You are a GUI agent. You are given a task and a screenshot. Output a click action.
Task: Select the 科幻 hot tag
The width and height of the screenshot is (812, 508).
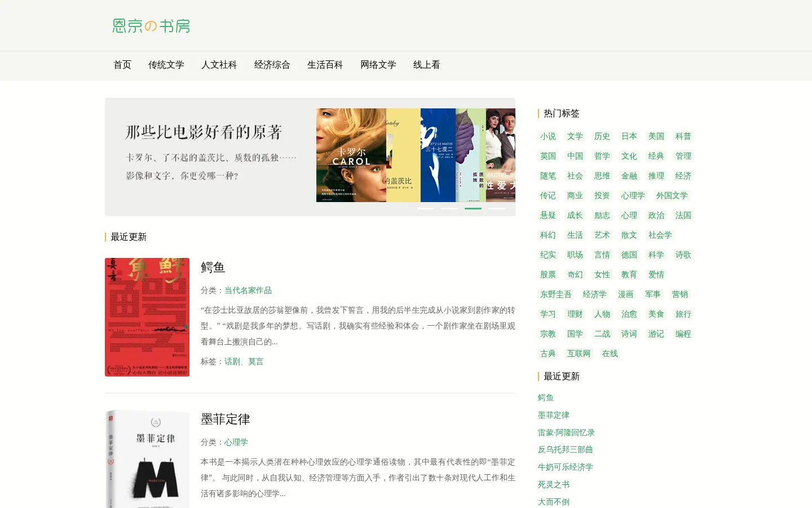pyautogui.click(x=548, y=235)
